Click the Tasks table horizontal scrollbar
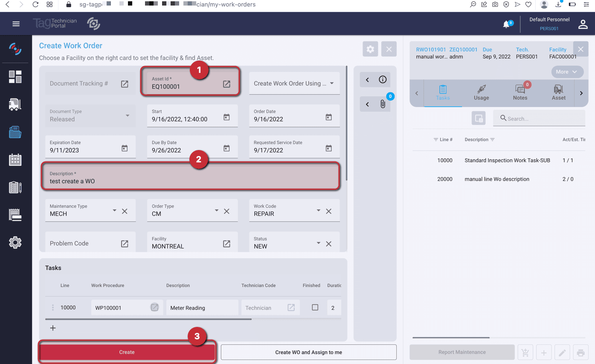This screenshot has height=364, width=595. (148, 319)
